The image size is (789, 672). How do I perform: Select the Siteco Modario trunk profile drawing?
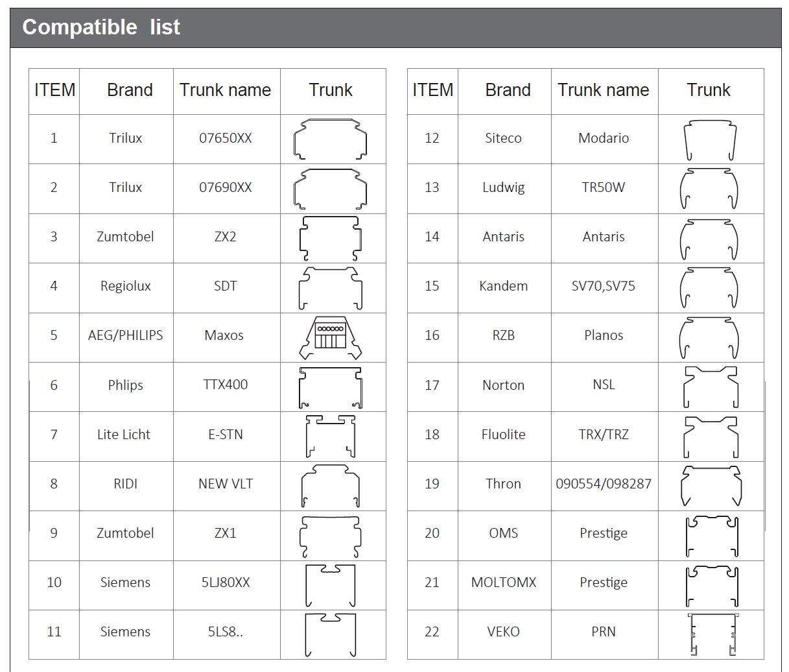point(710,139)
